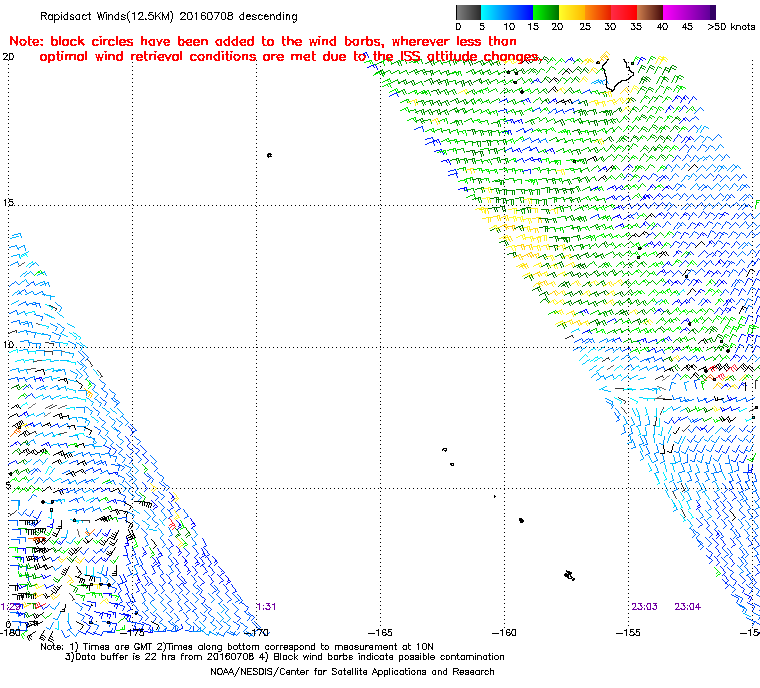This screenshot has height=688, width=760.
Task: Click the red 30-35 knots color bar segment
Action: pos(624,12)
